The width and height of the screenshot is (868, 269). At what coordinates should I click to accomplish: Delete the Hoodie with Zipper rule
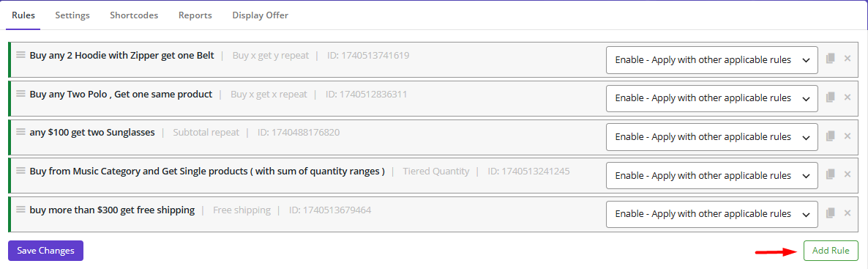(847, 59)
